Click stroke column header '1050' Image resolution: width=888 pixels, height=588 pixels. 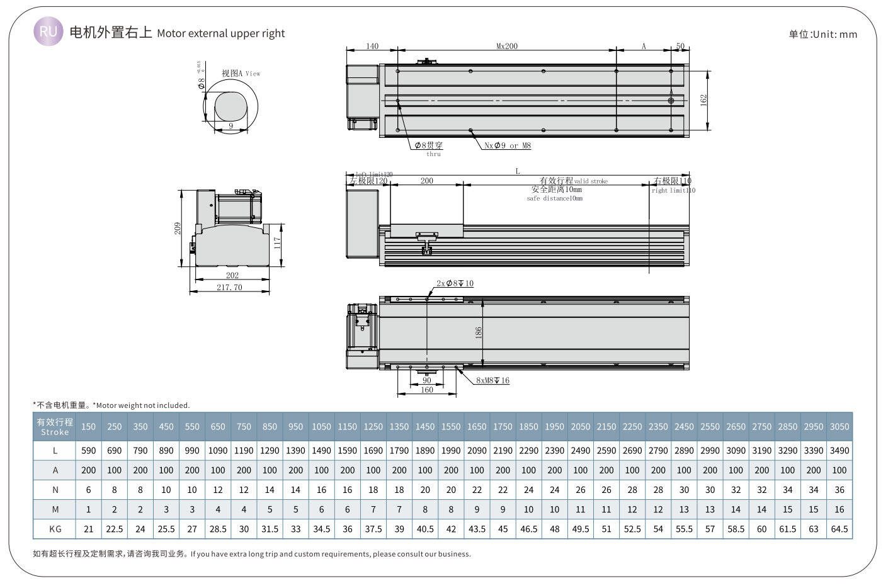321,426
